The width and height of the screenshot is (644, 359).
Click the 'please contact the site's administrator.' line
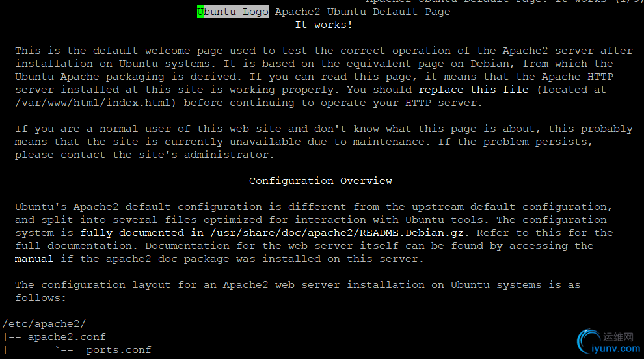[x=144, y=155]
